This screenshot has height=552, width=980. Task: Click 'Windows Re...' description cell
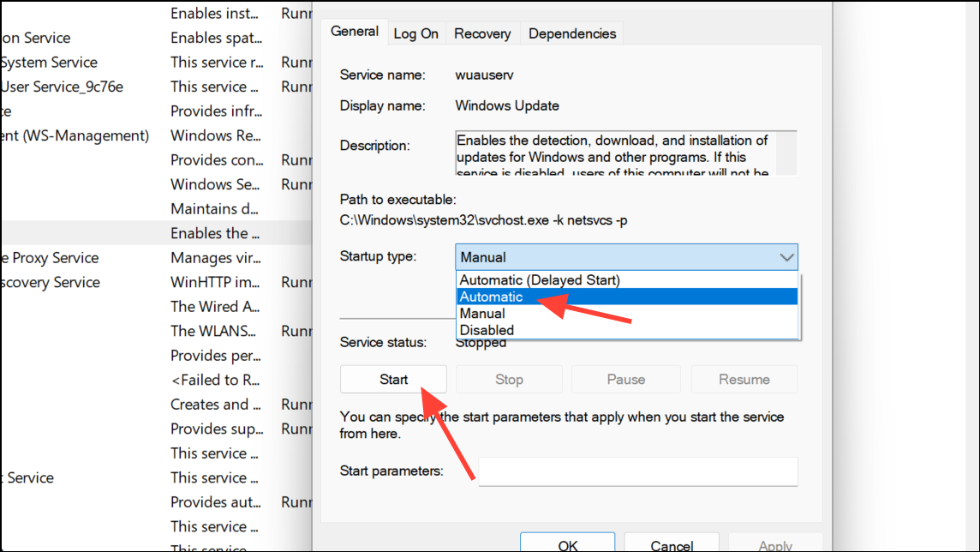(216, 135)
